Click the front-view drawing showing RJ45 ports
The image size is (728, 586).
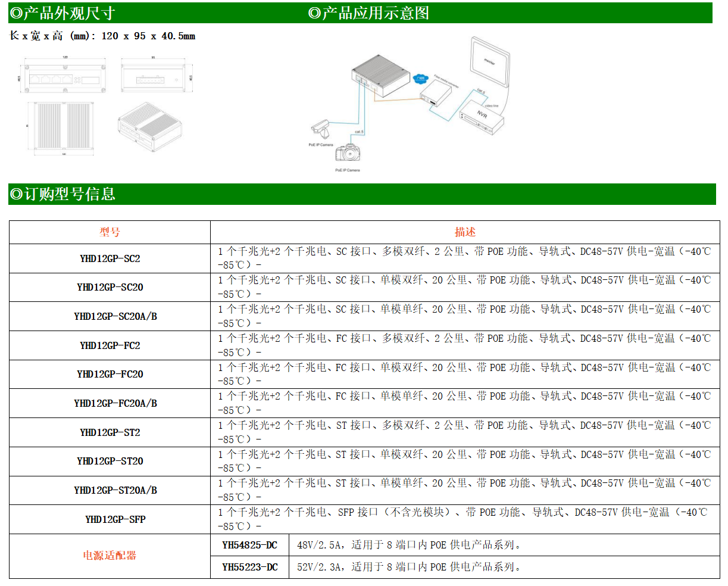point(65,78)
